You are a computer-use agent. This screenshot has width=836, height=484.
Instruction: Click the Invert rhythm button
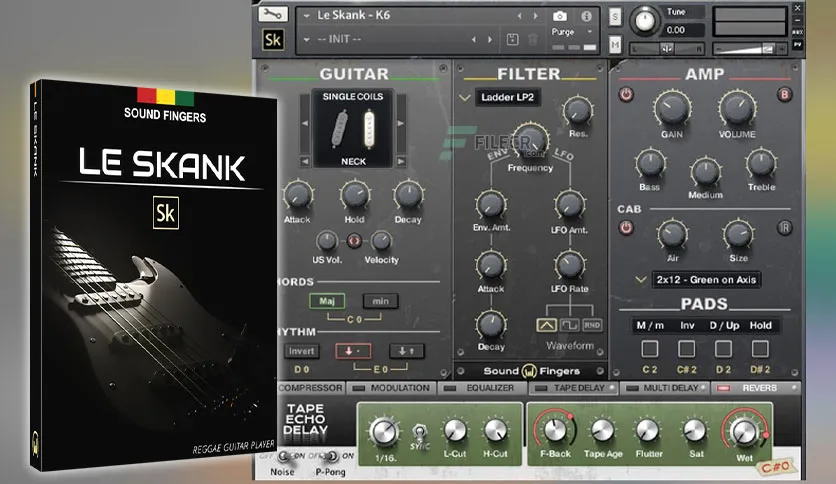point(301,351)
